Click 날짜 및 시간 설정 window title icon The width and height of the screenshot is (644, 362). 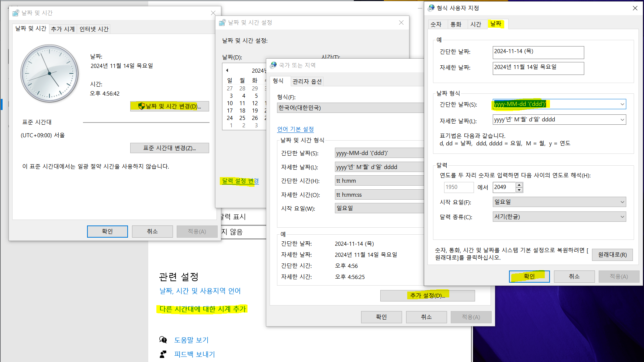[x=222, y=23]
